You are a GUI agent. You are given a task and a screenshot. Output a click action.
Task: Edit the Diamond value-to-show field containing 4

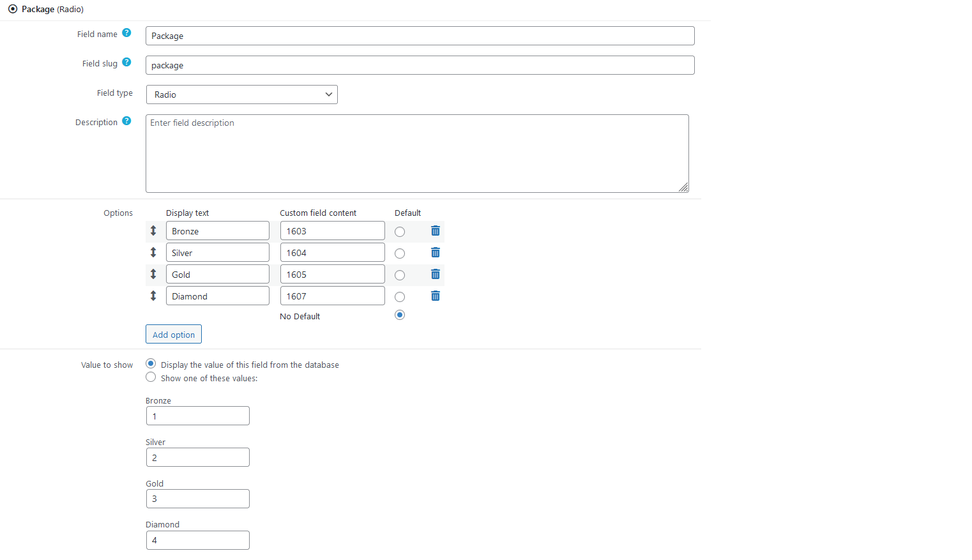[x=198, y=540]
